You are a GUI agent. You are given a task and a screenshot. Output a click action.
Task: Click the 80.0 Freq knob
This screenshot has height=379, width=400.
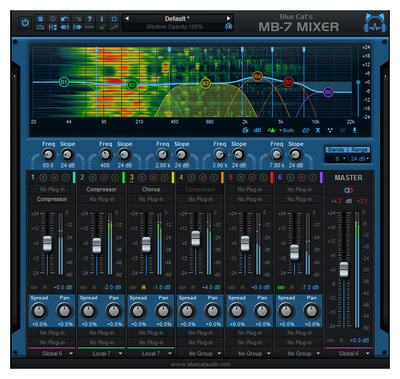pyautogui.click(x=48, y=155)
